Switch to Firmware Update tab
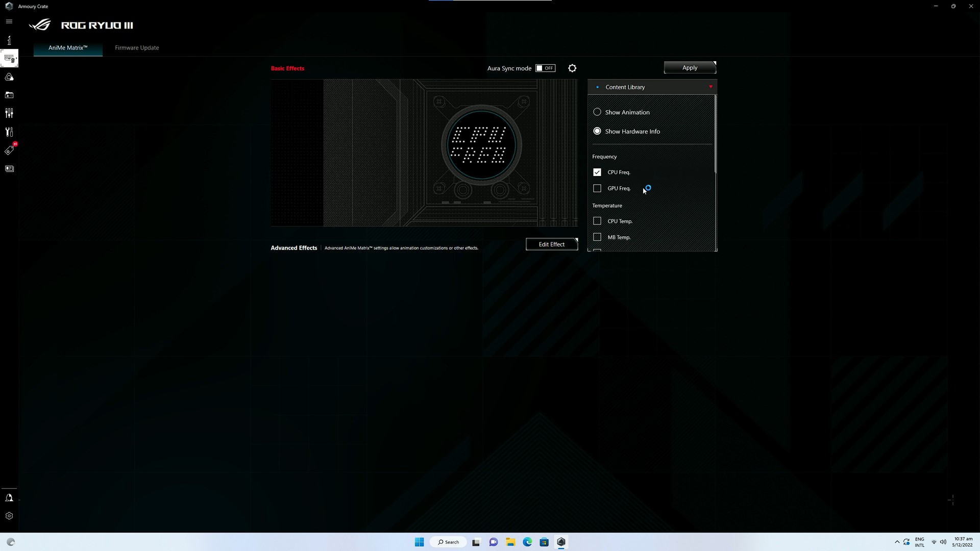This screenshot has width=980, height=551. pyautogui.click(x=137, y=47)
